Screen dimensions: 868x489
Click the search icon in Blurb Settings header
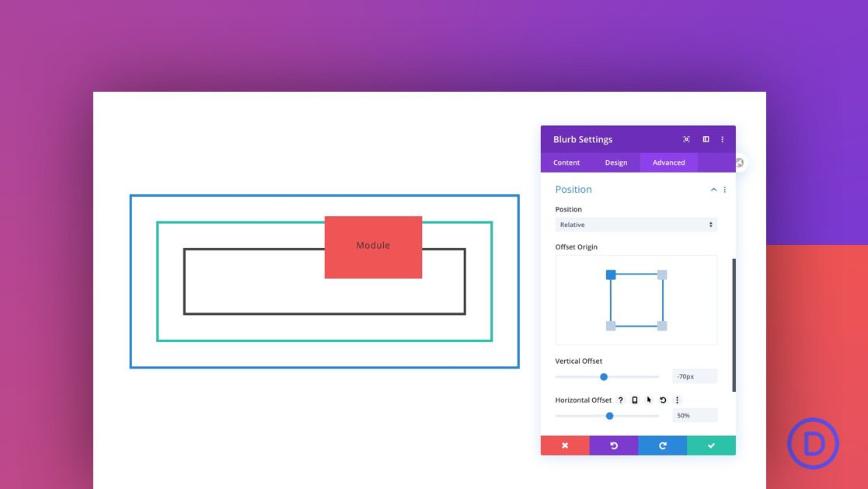(x=686, y=138)
